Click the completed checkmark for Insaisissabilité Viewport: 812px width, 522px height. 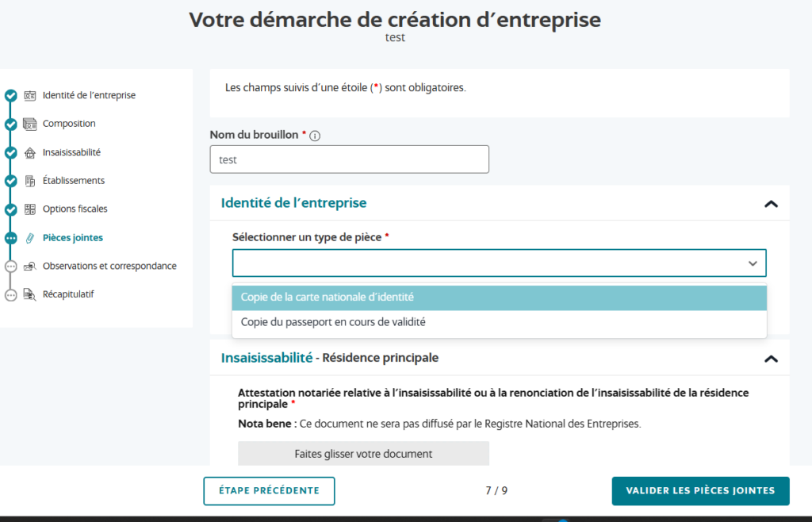tap(11, 153)
